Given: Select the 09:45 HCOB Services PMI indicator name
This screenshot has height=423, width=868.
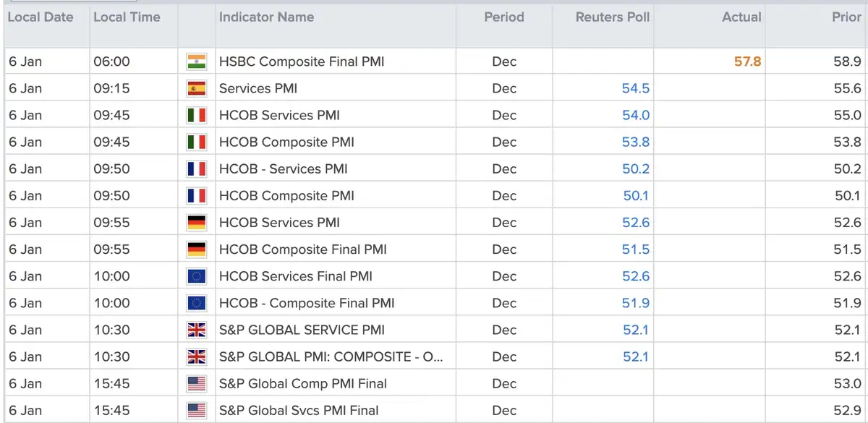Looking at the screenshot, I should (x=279, y=115).
